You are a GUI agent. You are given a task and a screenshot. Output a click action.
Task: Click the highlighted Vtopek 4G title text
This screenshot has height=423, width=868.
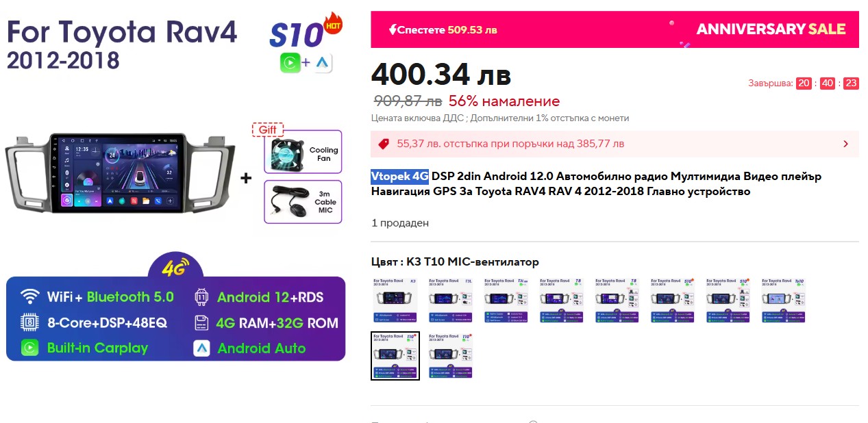(399, 177)
